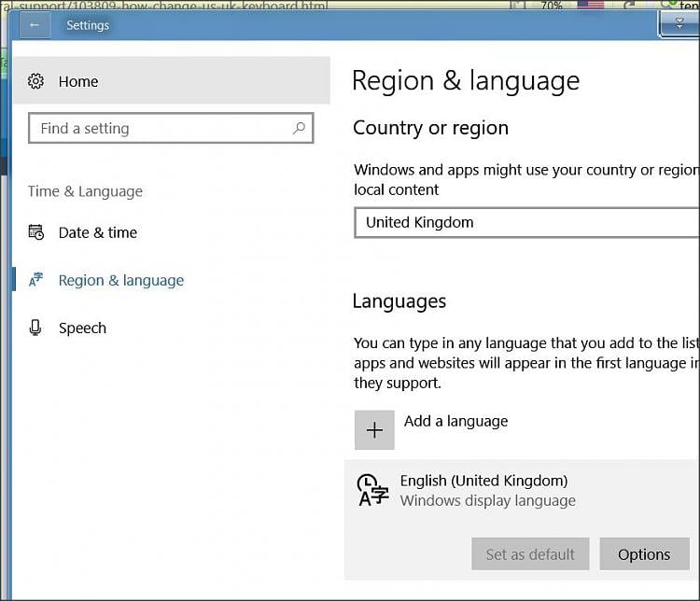Open Home settings page
The height and width of the screenshot is (601, 700).
pyautogui.click(x=172, y=81)
